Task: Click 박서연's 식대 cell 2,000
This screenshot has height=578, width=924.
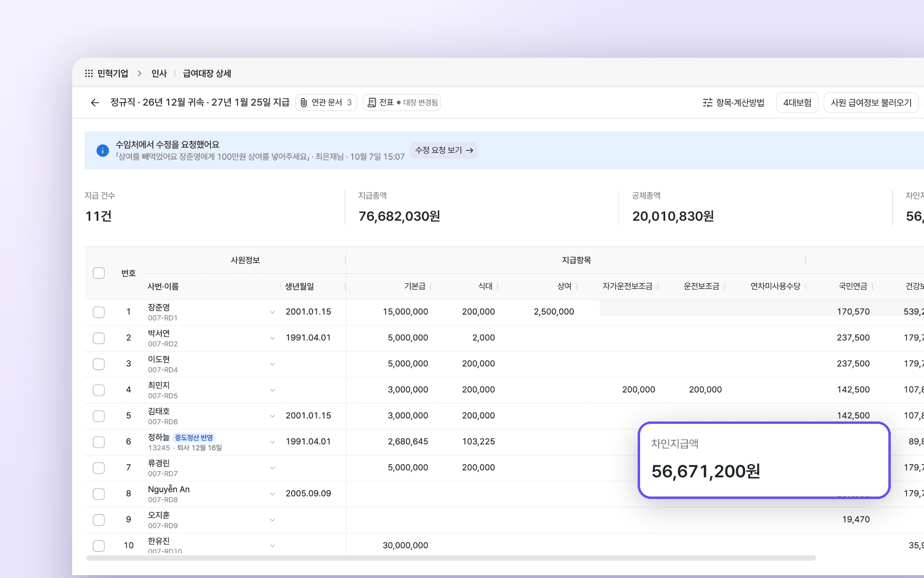Action: [483, 338]
